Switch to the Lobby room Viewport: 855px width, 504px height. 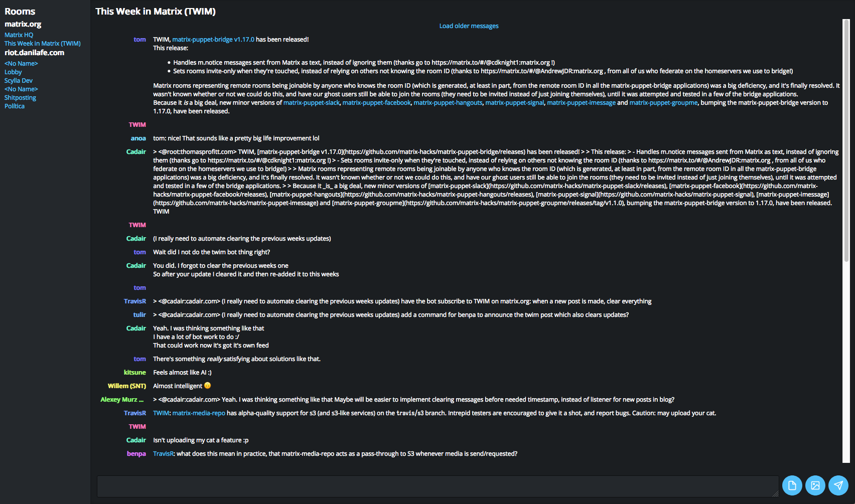click(13, 72)
